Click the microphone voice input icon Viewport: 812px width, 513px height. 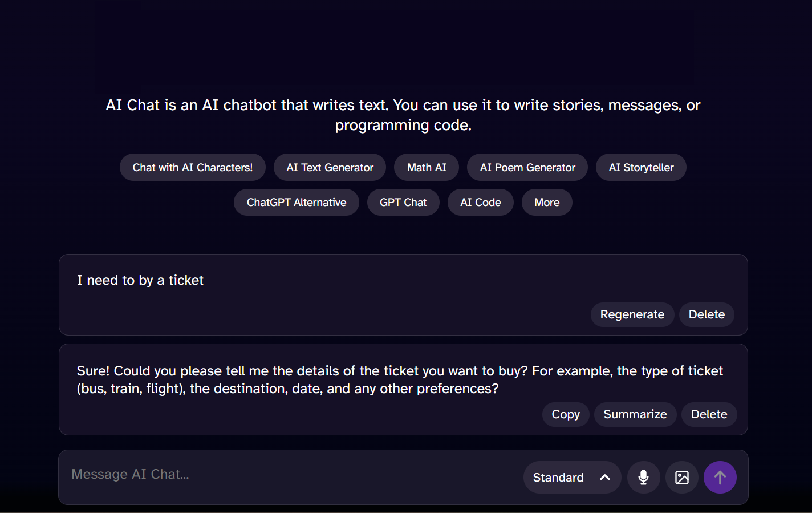click(x=643, y=478)
